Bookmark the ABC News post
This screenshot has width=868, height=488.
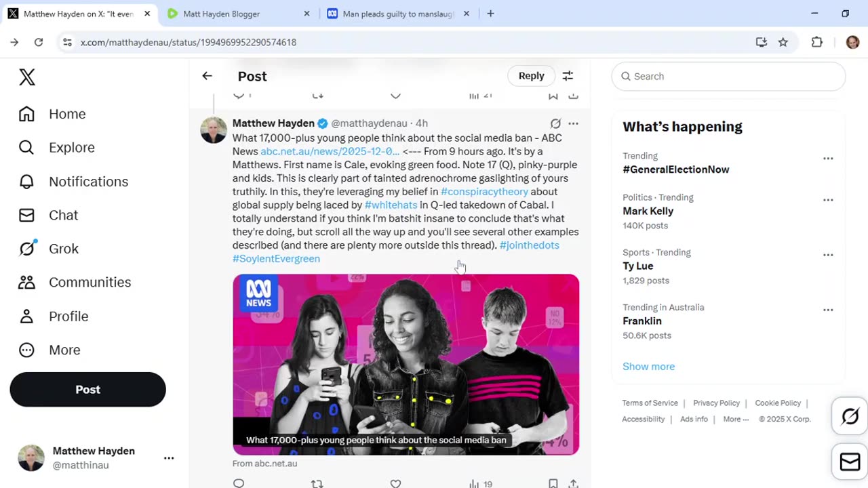553,483
